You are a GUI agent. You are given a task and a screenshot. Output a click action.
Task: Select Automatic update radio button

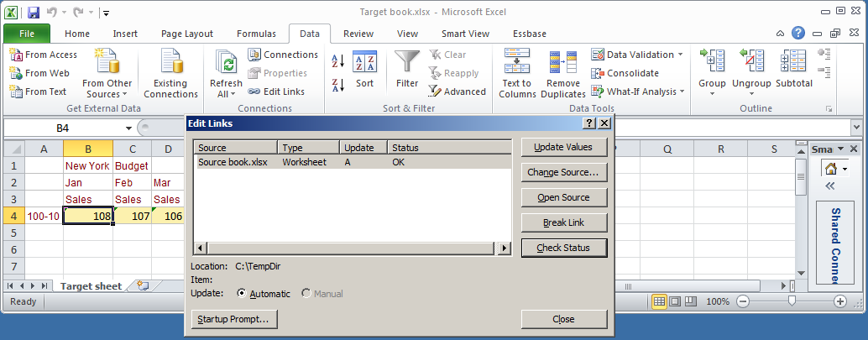(242, 294)
